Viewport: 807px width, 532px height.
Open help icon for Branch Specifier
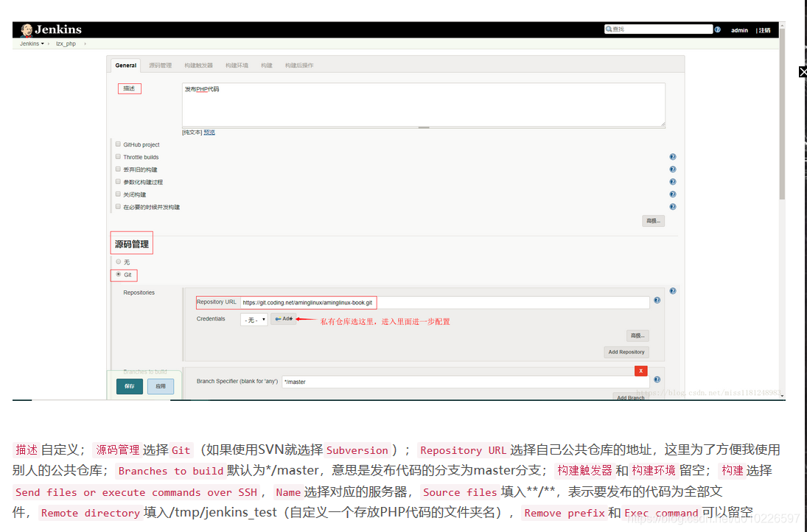coord(657,379)
